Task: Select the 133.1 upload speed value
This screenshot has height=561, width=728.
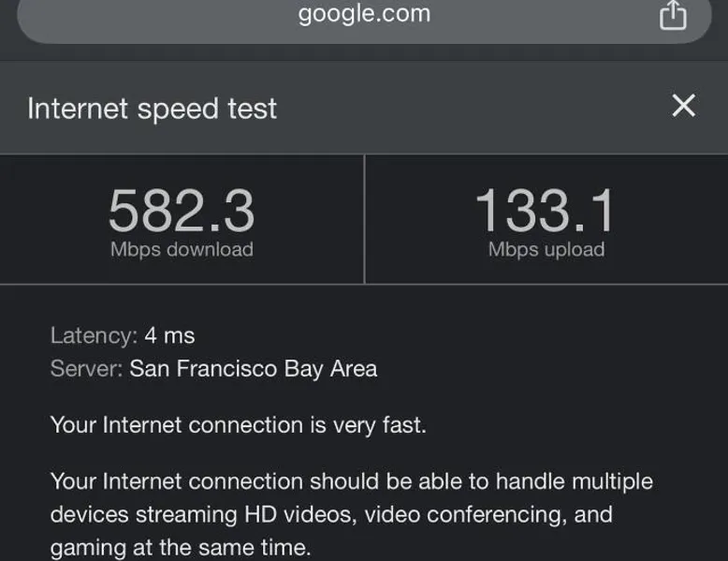Action: click(546, 210)
